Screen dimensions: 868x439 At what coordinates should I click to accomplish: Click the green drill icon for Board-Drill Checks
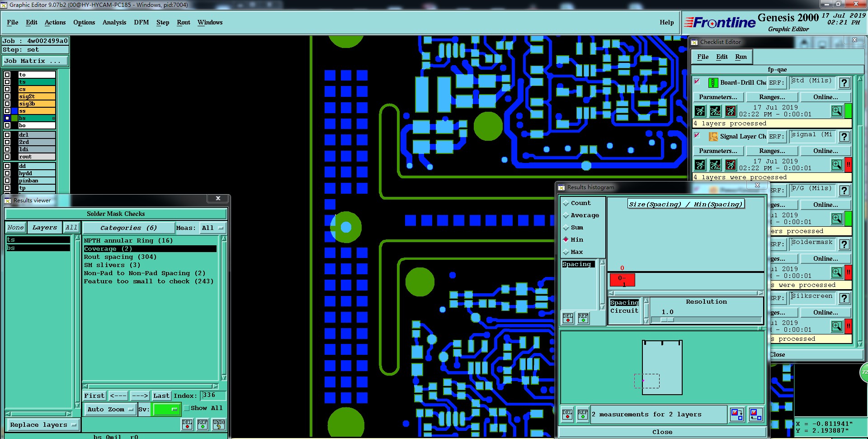[713, 83]
